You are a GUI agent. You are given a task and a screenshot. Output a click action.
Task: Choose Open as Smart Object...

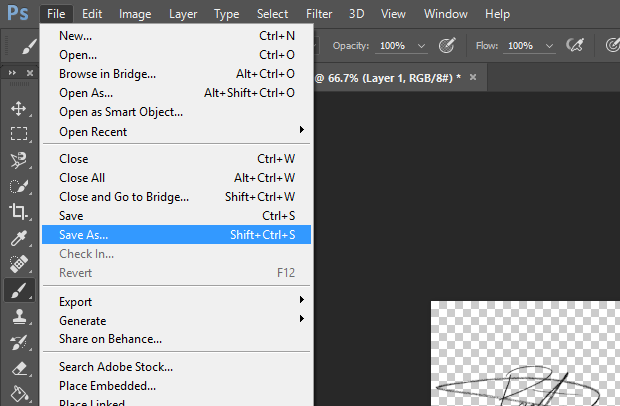176,112
